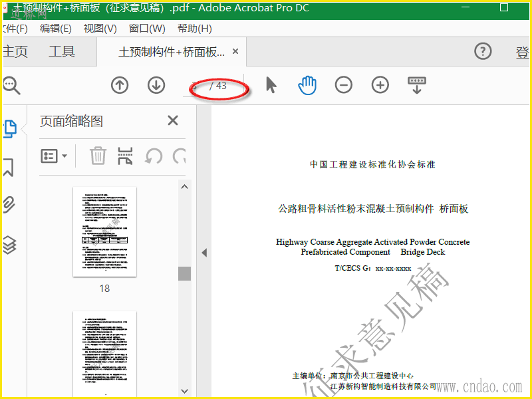This screenshot has width=532, height=399.
Task: Click the thumbnail scrollbar up arrow
Action: point(185,187)
